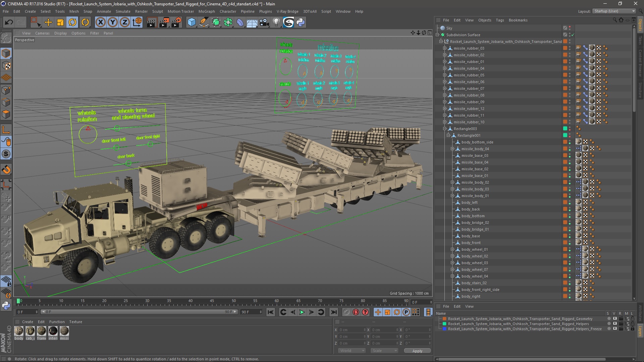Add a Camera object
The width and height of the screenshot is (644, 362).
tap(264, 22)
